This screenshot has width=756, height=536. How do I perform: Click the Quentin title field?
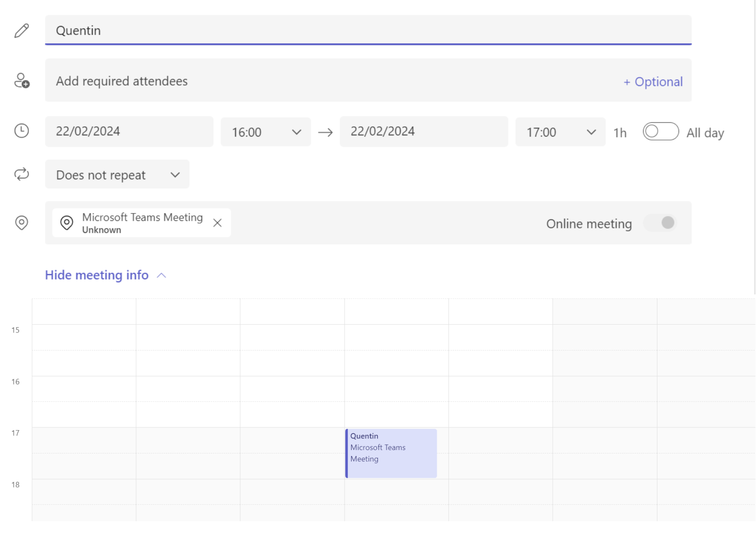(368, 30)
